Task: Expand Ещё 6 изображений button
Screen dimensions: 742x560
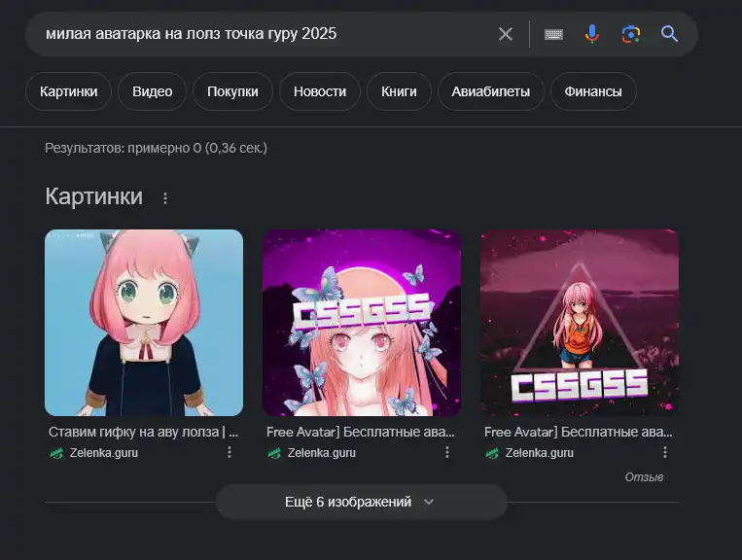Action: [362, 502]
